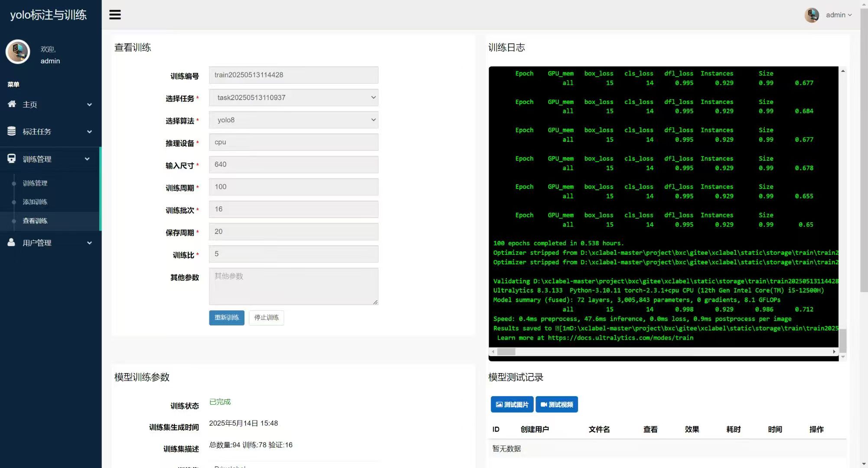868x468 pixels.
Task: Click inside the 其他参数 parameters text area
Action: coord(294,286)
